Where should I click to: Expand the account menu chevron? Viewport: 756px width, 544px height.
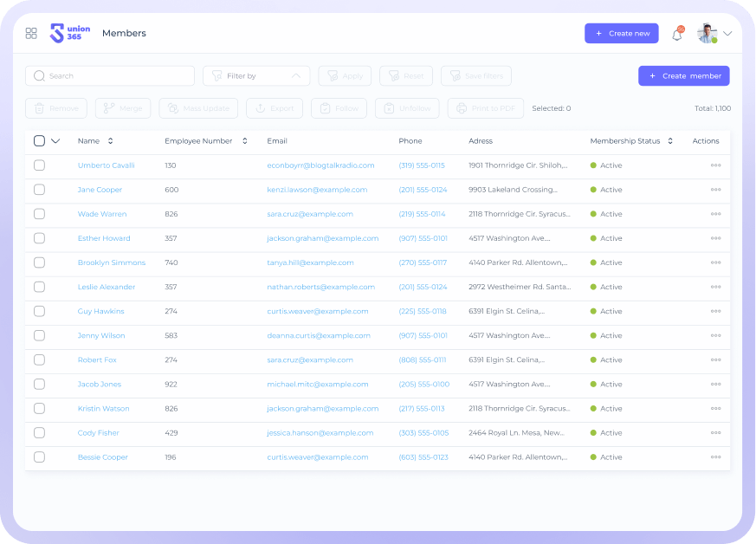[x=728, y=34]
